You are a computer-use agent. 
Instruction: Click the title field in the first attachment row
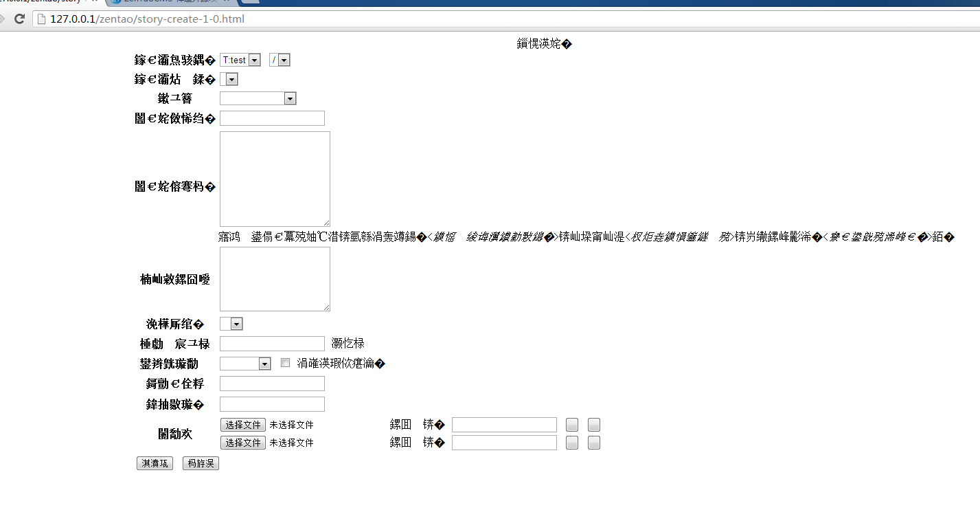(504, 425)
